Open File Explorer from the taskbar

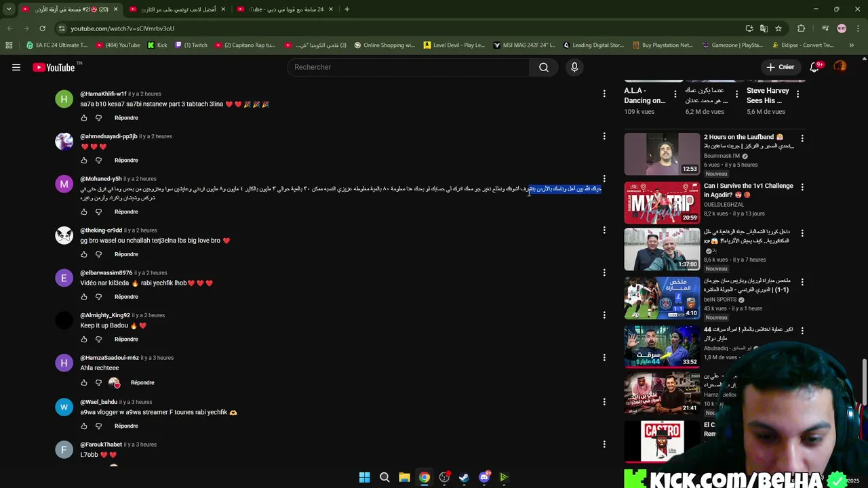(x=404, y=477)
